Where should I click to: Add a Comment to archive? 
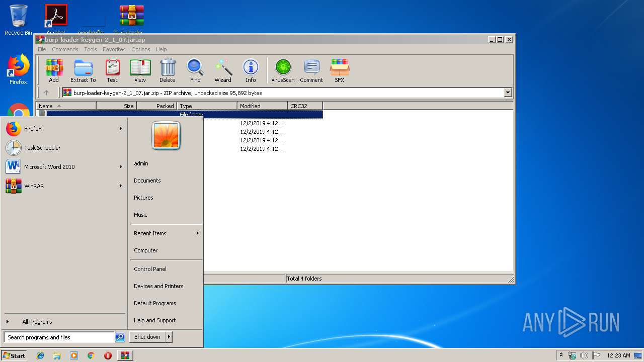pos(311,71)
